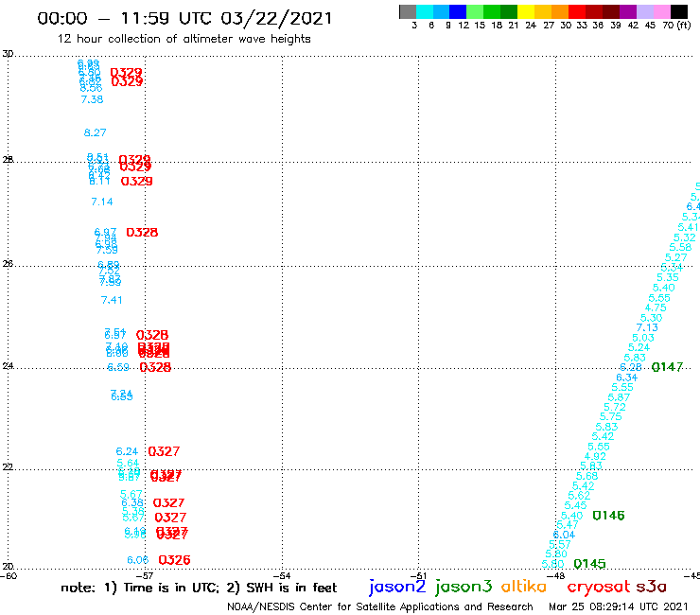
Task: Click the NOAA/NESDIS Center credit text
Action: coord(380,606)
